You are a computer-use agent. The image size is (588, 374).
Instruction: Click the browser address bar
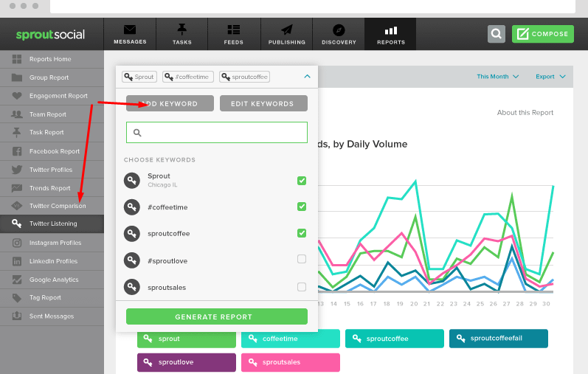tap(312, 6)
